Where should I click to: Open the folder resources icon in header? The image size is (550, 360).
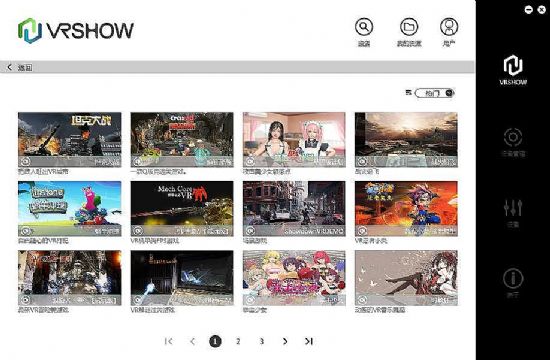point(409,27)
